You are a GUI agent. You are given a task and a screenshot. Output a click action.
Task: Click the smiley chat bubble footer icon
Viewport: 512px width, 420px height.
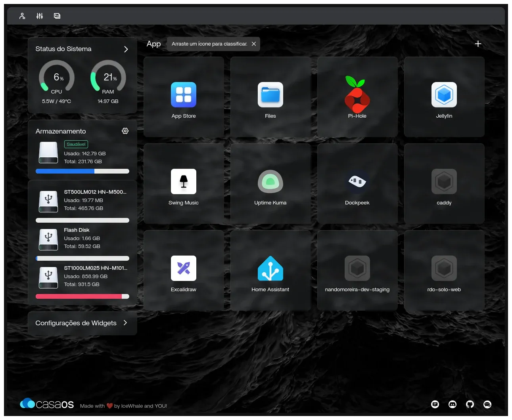(x=487, y=404)
